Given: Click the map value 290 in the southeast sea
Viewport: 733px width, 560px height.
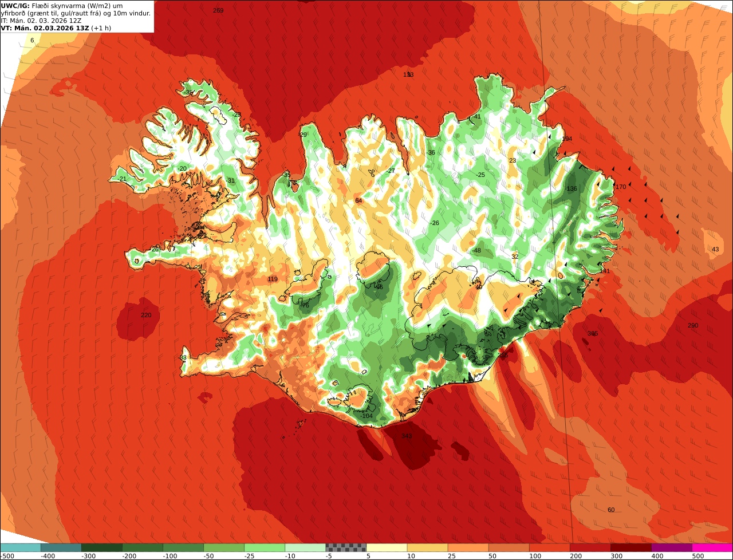Looking at the screenshot, I should click(693, 325).
